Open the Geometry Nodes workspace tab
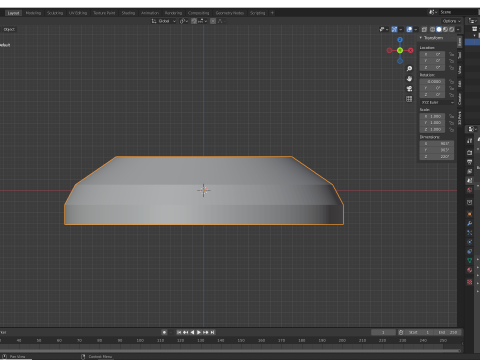 (x=230, y=13)
